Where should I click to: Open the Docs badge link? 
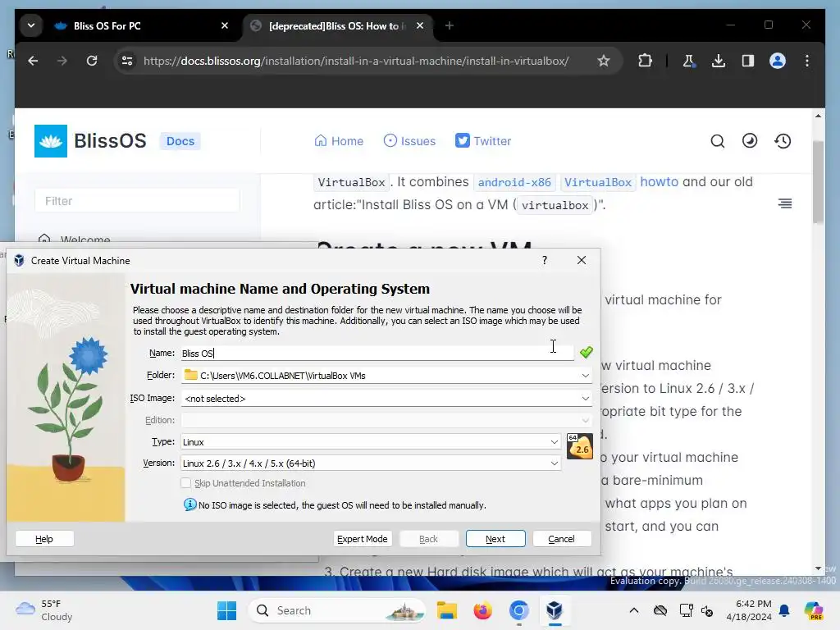180,141
